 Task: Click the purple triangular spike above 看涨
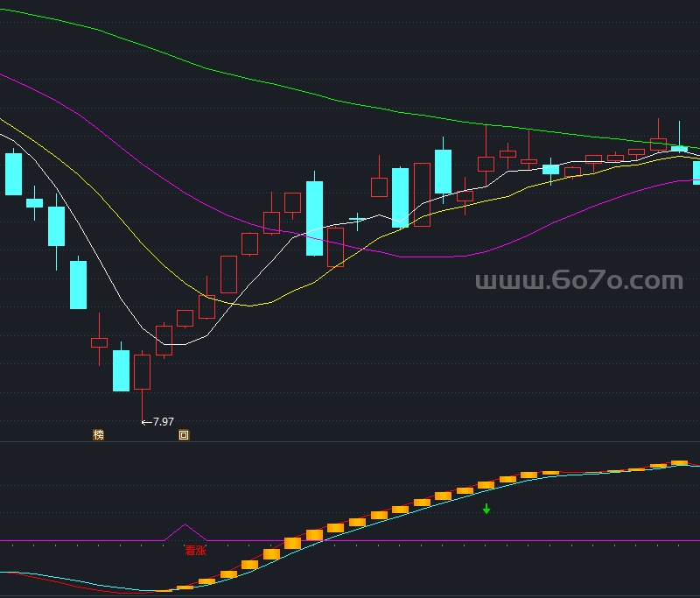[185, 529]
